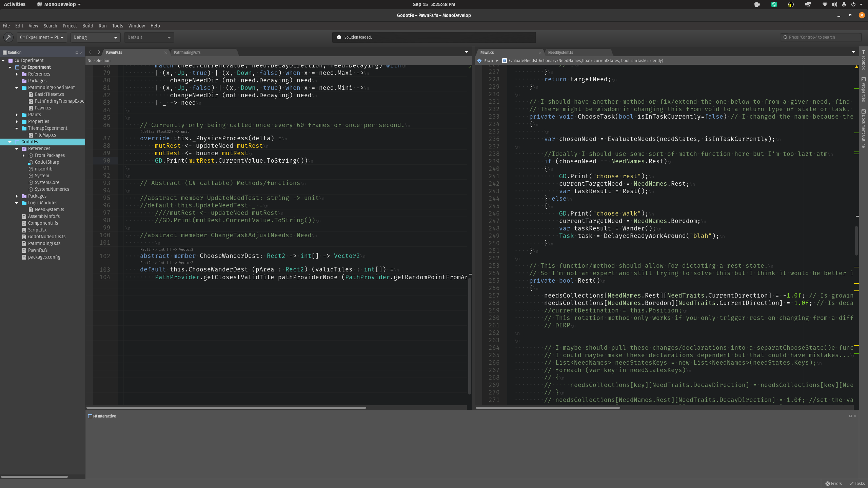The image size is (868, 488).
Task: Open the Activities overview
Action: coord(15,4)
